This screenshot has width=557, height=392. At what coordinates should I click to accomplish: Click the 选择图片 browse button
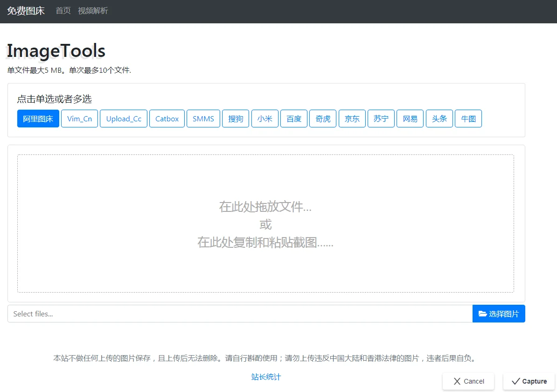pos(499,314)
